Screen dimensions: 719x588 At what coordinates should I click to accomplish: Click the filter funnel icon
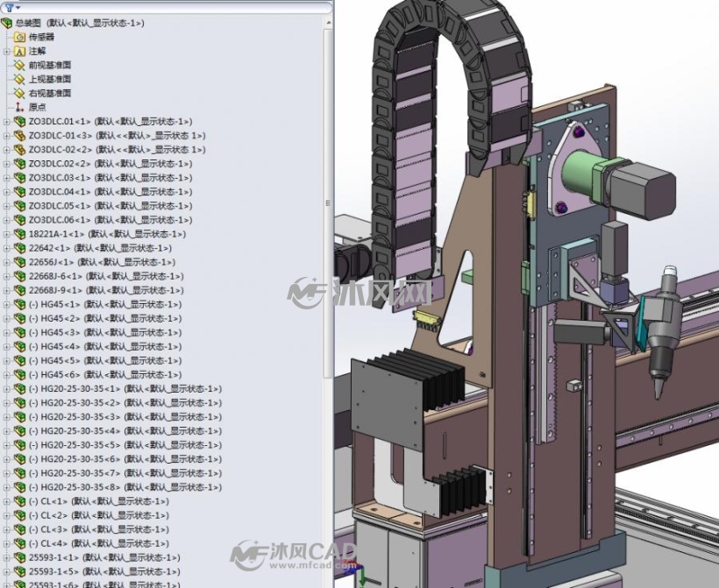point(9,7)
